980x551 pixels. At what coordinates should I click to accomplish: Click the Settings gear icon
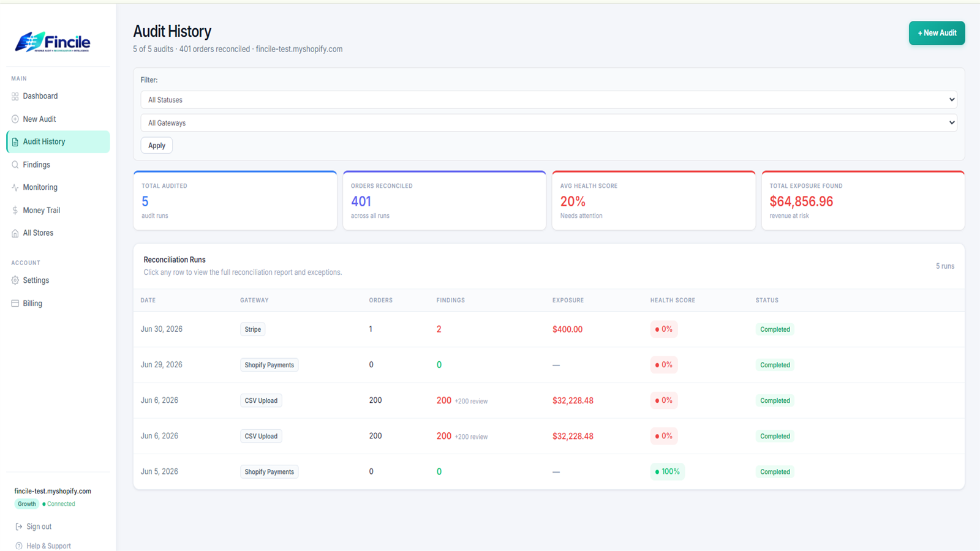[15, 280]
